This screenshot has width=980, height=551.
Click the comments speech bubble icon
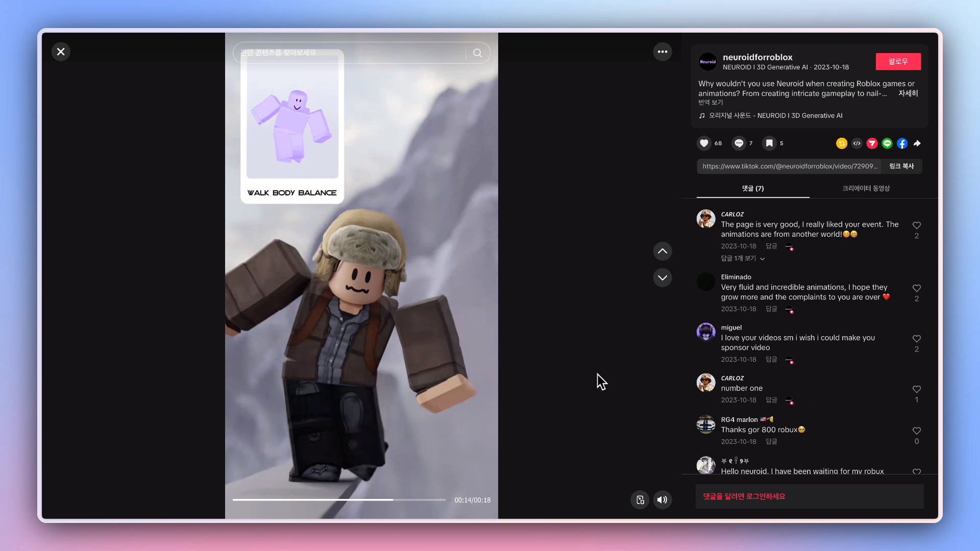coord(739,143)
